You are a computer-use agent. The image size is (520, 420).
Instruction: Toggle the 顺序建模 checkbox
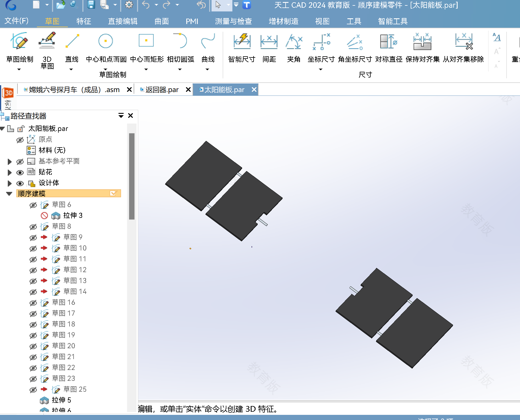click(113, 194)
